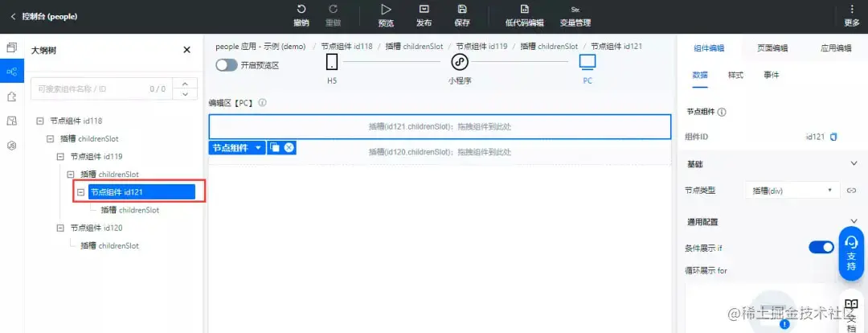The height and width of the screenshot is (333, 868).
Task: Switch to PC device view
Action: [588, 68]
